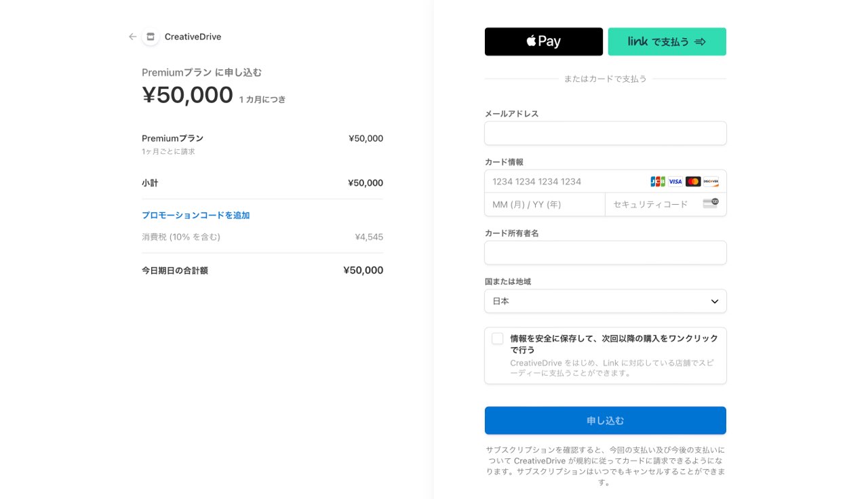
Task: Focus the cardholder name field
Action: click(605, 253)
